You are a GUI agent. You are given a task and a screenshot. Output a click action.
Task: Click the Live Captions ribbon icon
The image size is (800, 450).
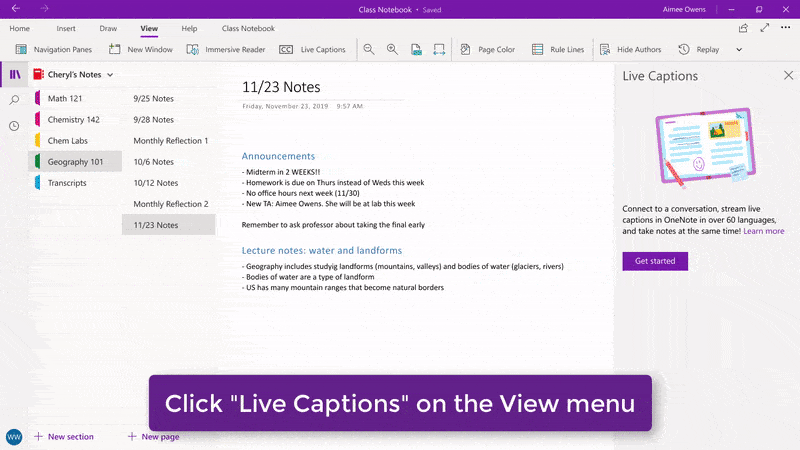tap(286, 49)
